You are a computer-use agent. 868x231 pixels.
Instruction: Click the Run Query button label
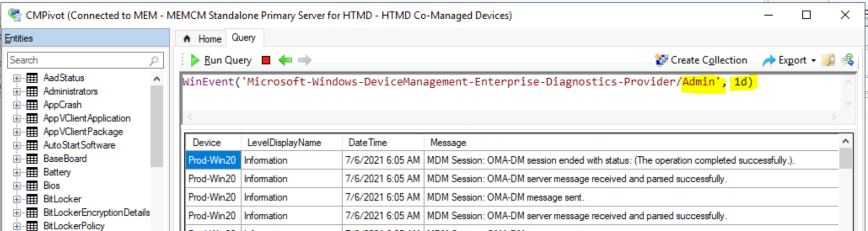click(x=228, y=60)
